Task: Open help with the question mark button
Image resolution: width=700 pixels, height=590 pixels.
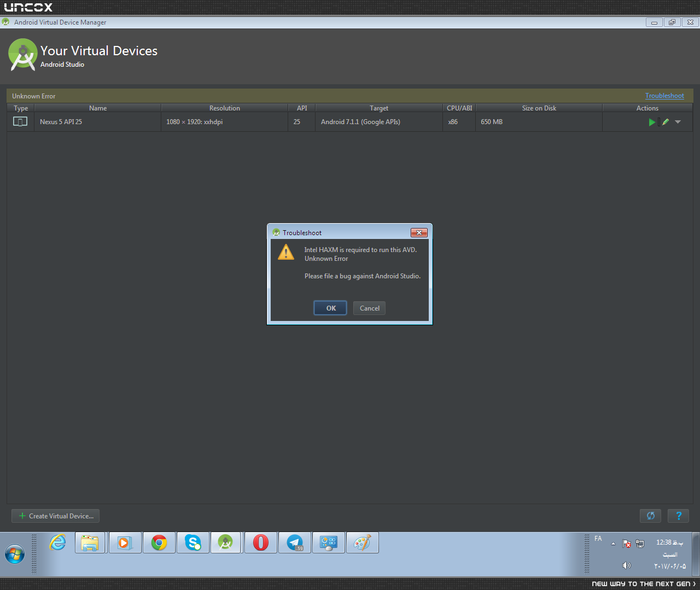Action: click(x=679, y=516)
